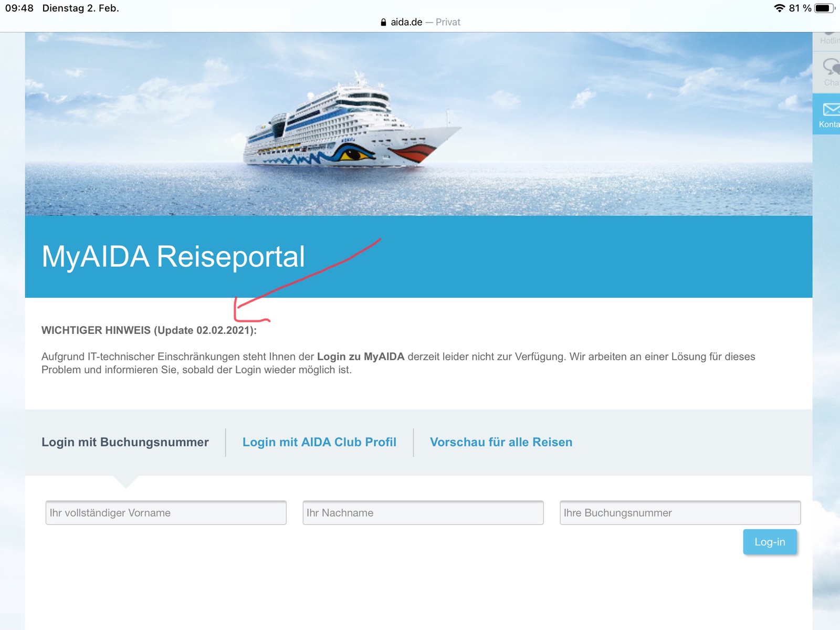Click the bold Login zu MyAIDA text

(x=361, y=356)
